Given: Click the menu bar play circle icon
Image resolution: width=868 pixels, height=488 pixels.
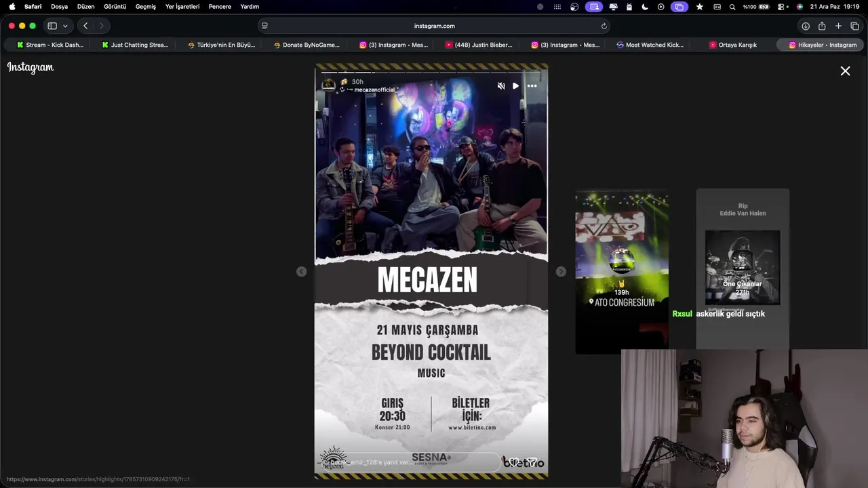Looking at the screenshot, I should (x=661, y=7).
